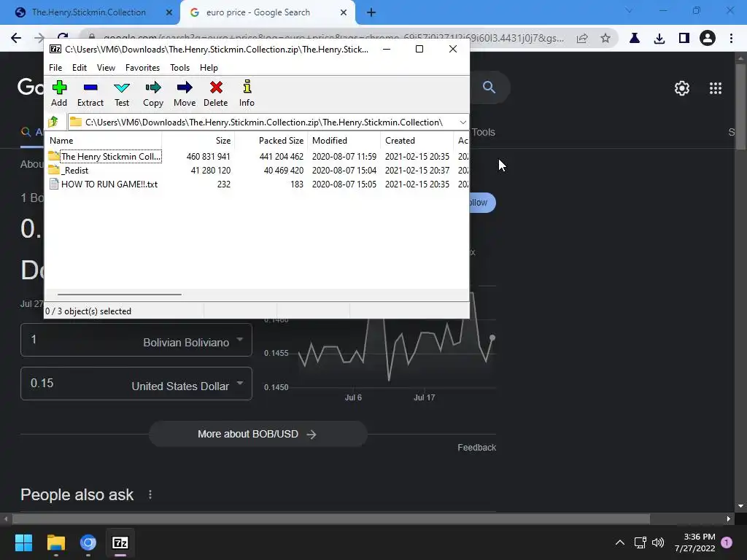Select the _Redist folder icon
This screenshot has height=560, width=747.
coord(54,170)
